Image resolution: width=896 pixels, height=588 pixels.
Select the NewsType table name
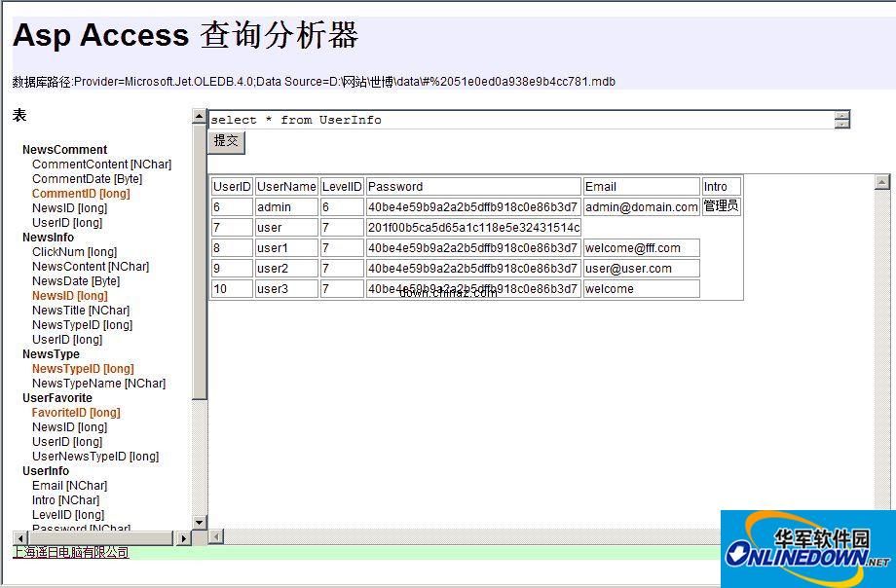[51, 354]
